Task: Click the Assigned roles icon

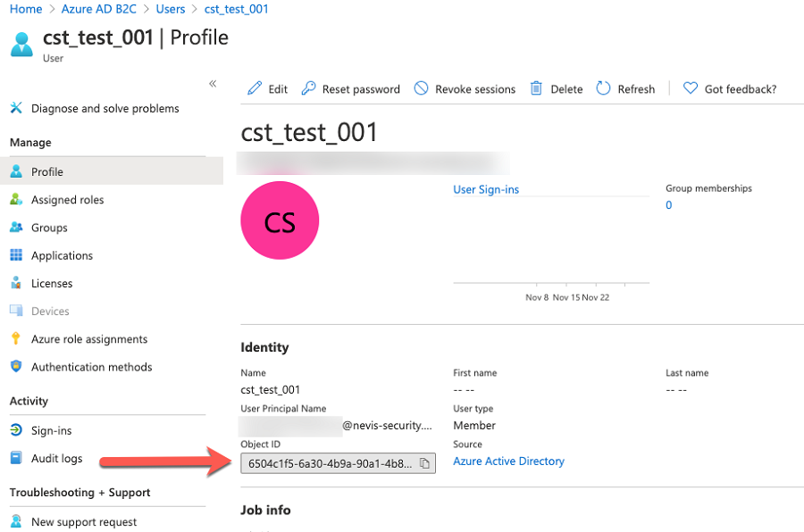Action: (x=16, y=199)
